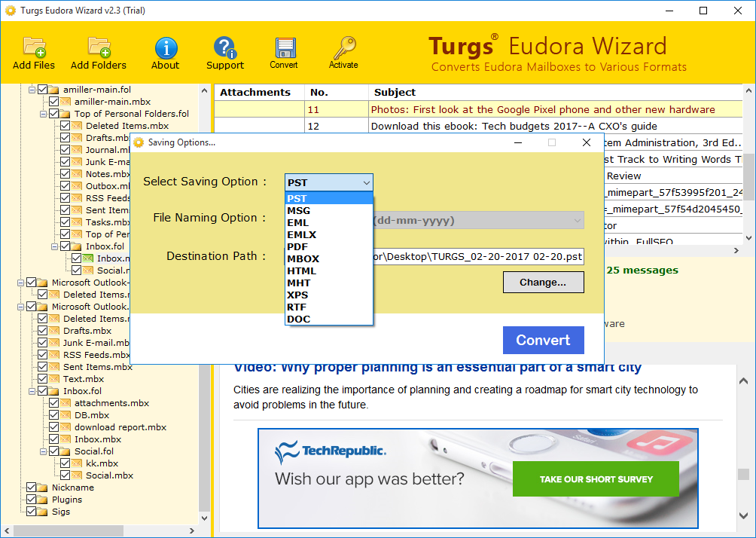The height and width of the screenshot is (538, 756).
Task: Click the Social.fol folder icon
Action: (65, 451)
